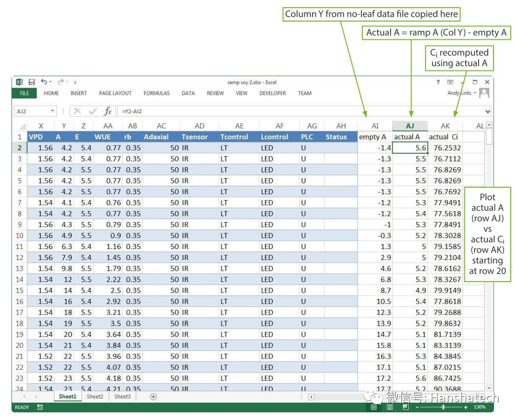This screenshot has height=420, width=516.
Task: Click the Save icon in quick access toolbar
Action: pos(32,82)
